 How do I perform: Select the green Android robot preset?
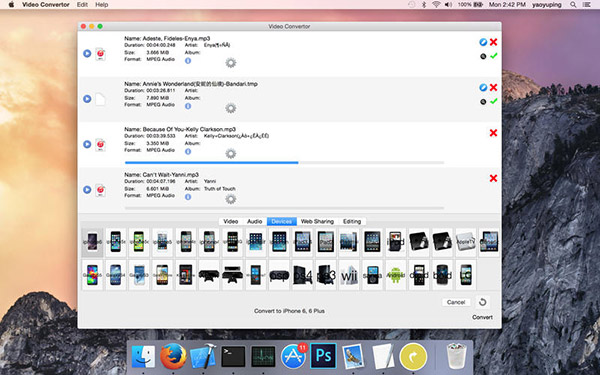[396, 275]
